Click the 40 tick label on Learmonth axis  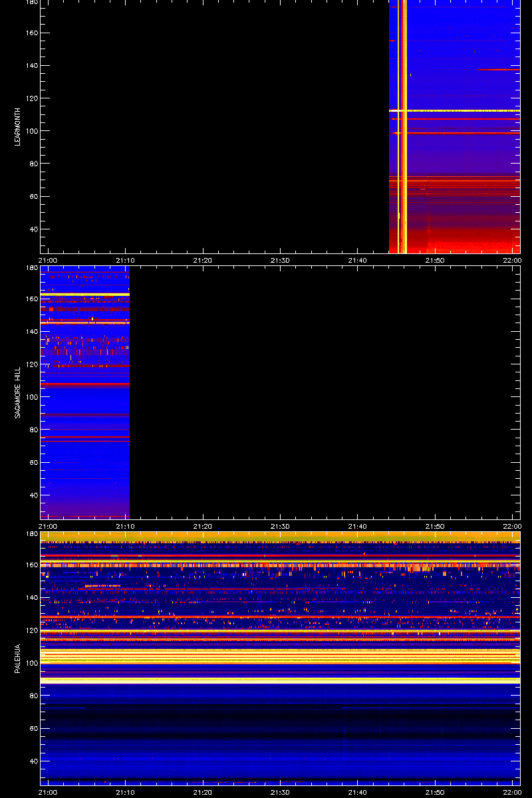pyautogui.click(x=33, y=229)
